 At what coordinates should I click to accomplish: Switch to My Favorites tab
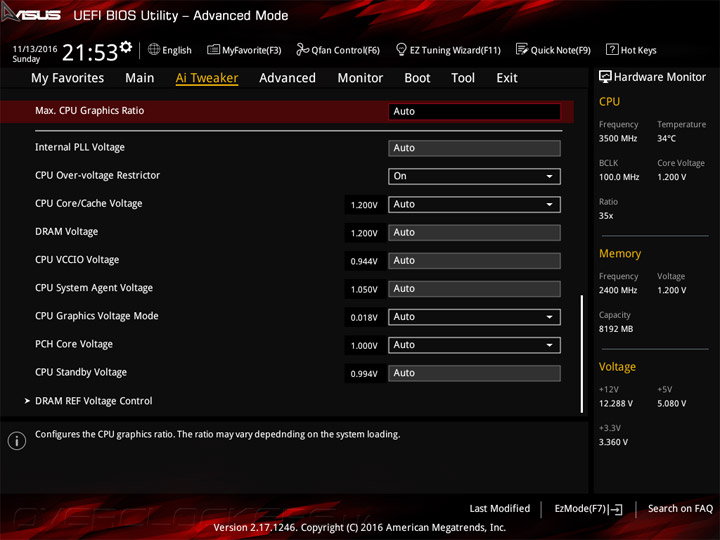(x=68, y=78)
